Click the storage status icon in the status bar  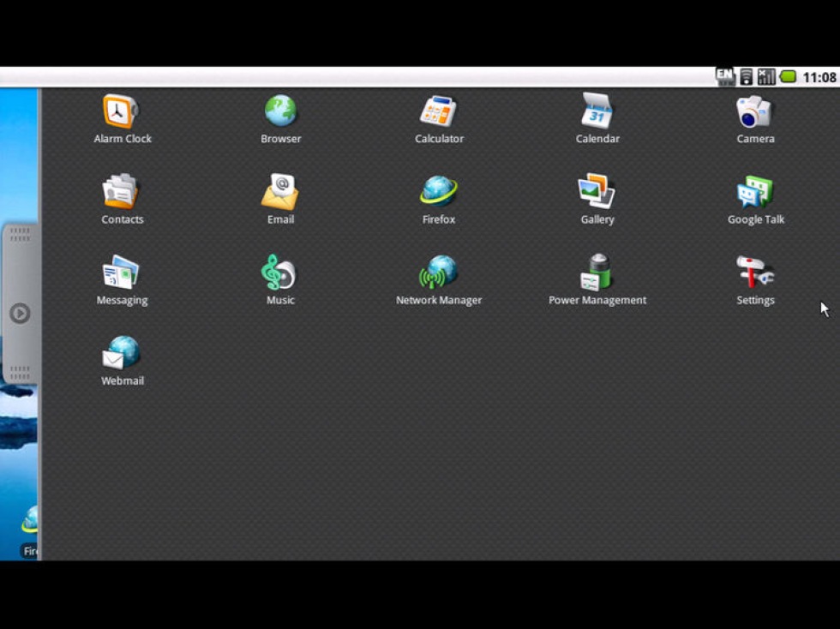(747, 77)
